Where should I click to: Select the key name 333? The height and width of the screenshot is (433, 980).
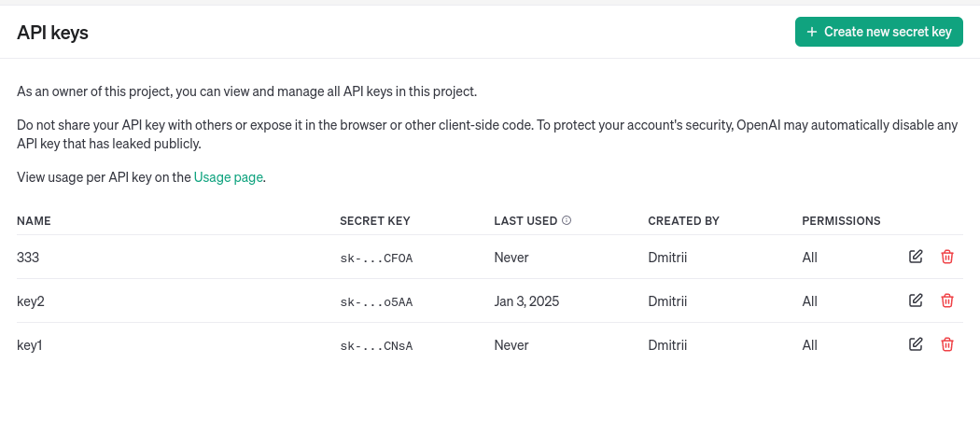tap(28, 258)
